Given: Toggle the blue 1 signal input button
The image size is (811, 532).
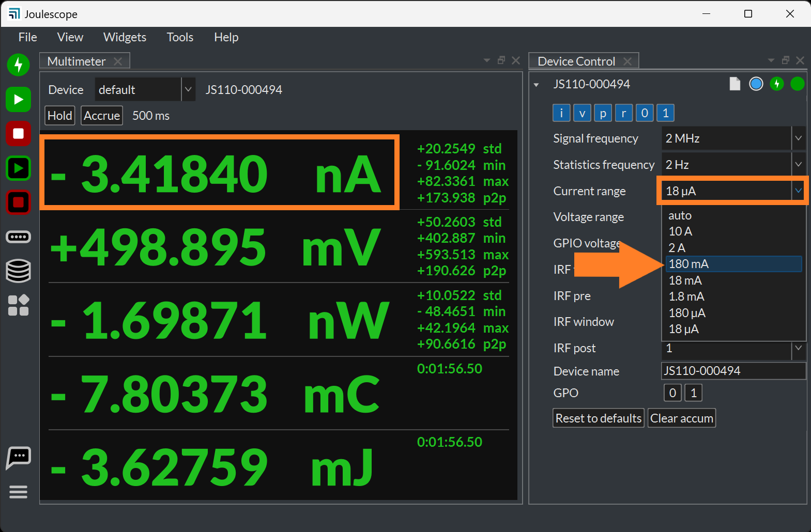Looking at the screenshot, I should tap(666, 113).
